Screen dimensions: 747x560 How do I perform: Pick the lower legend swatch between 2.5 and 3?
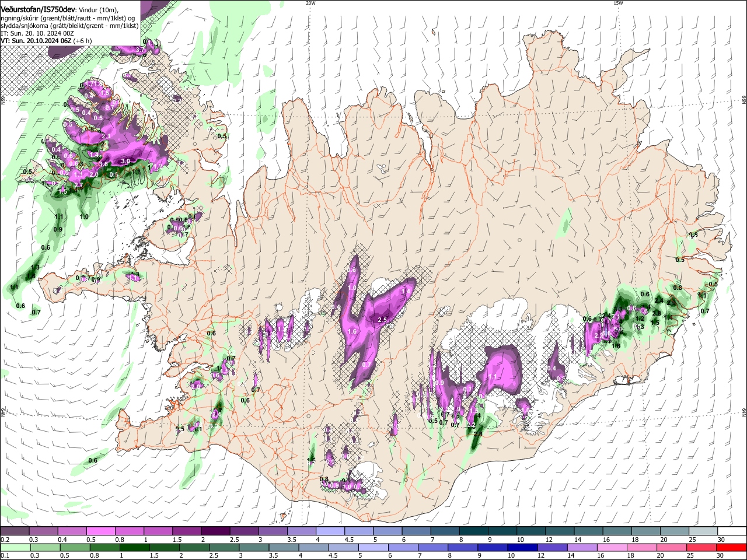pos(224,547)
